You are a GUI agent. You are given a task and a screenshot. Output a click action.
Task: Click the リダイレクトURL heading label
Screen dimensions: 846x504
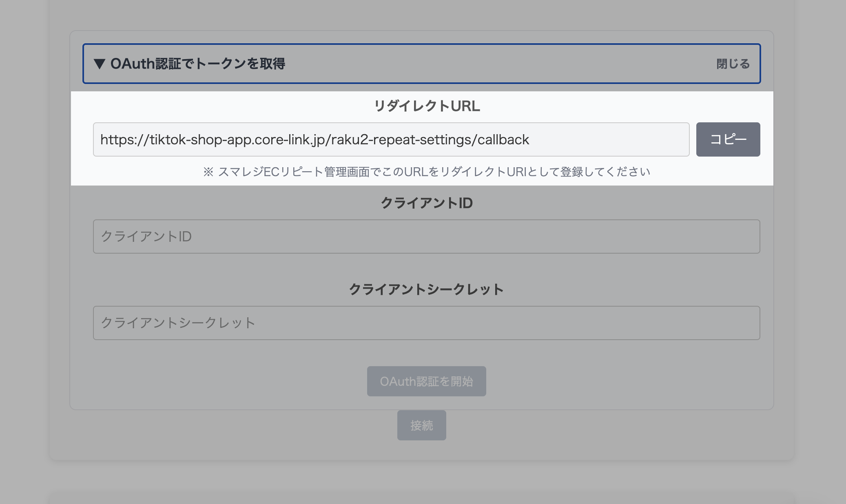427,106
